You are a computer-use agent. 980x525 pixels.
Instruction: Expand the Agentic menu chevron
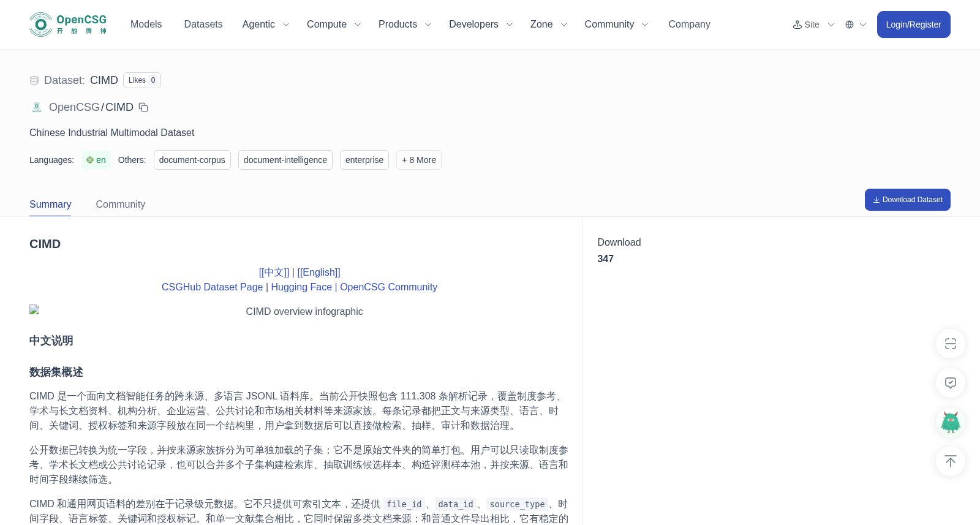click(285, 25)
